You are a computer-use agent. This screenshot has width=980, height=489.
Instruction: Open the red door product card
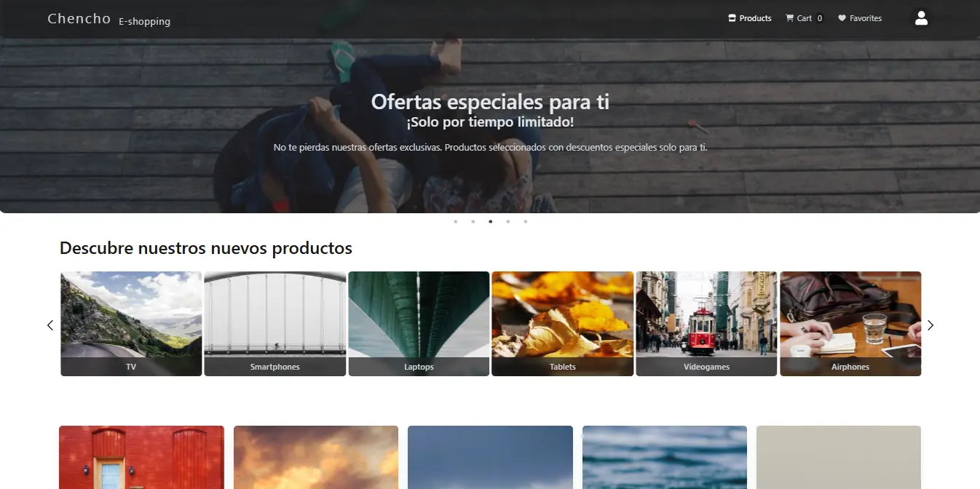pyautogui.click(x=141, y=457)
